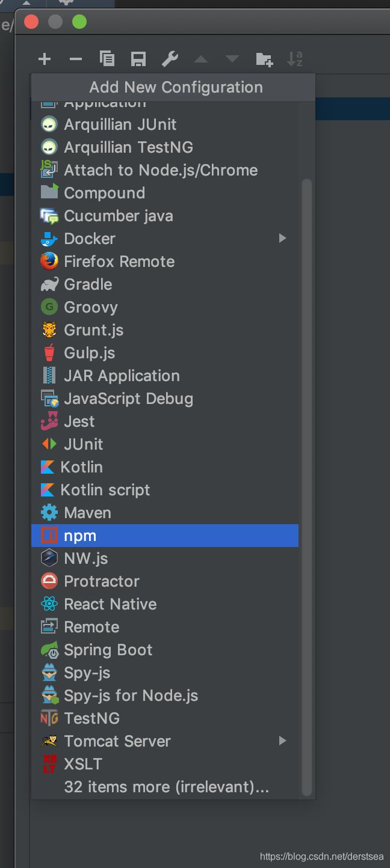Select JAR Application entry

[165, 376]
